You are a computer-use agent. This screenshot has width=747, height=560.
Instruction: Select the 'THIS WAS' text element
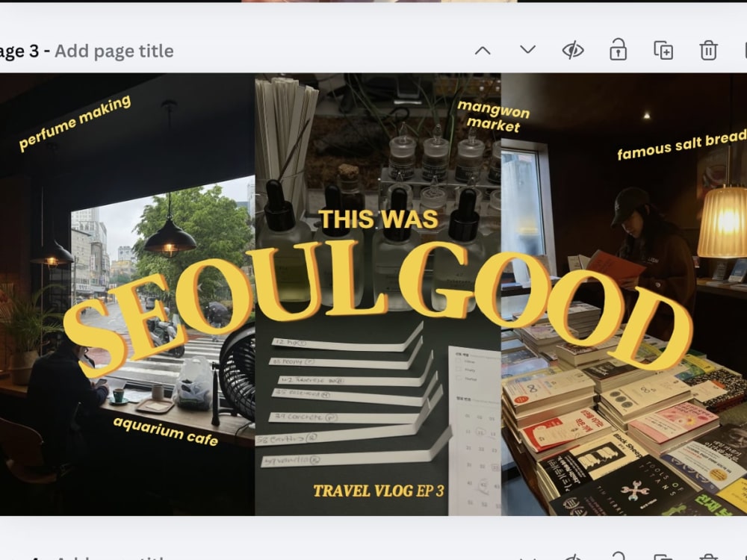point(378,219)
